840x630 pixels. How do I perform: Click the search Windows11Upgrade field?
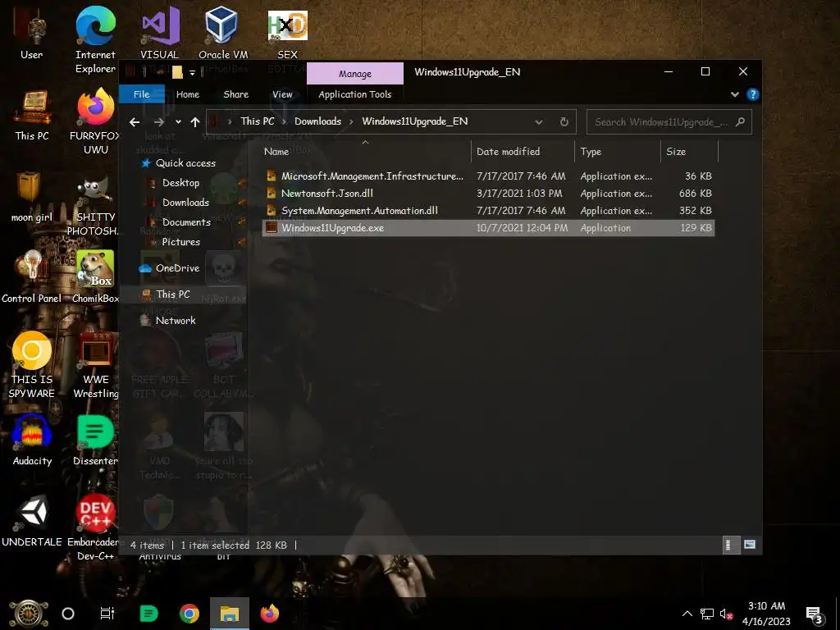(669, 122)
